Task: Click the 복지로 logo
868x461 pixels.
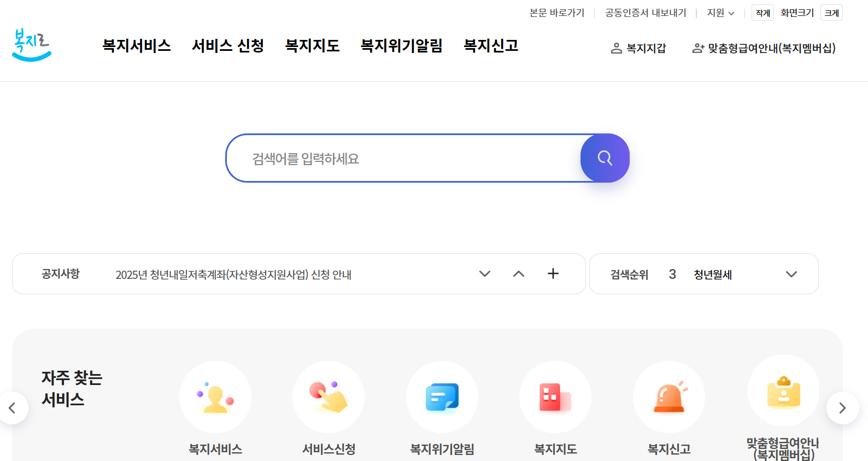Action: (32, 45)
